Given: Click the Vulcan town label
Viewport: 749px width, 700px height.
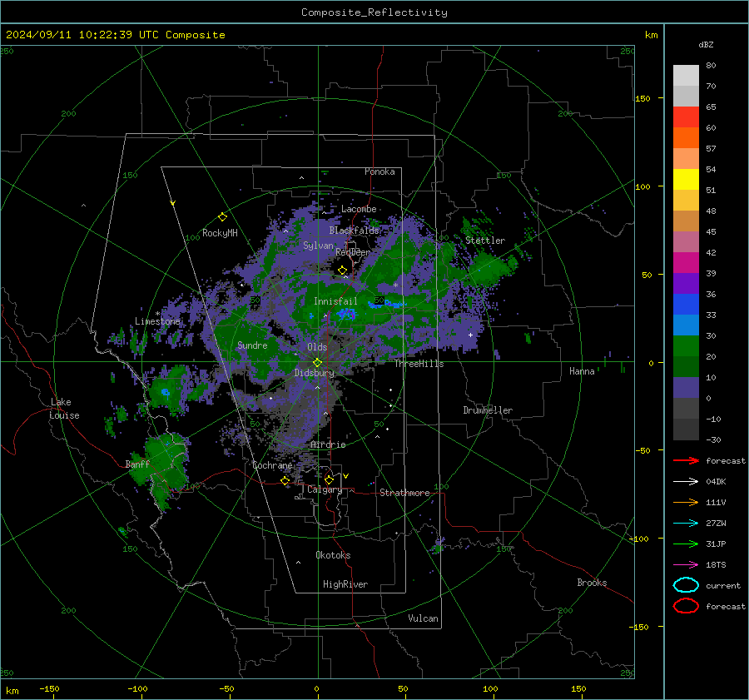Looking at the screenshot, I should pyautogui.click(x=423, y=618).
